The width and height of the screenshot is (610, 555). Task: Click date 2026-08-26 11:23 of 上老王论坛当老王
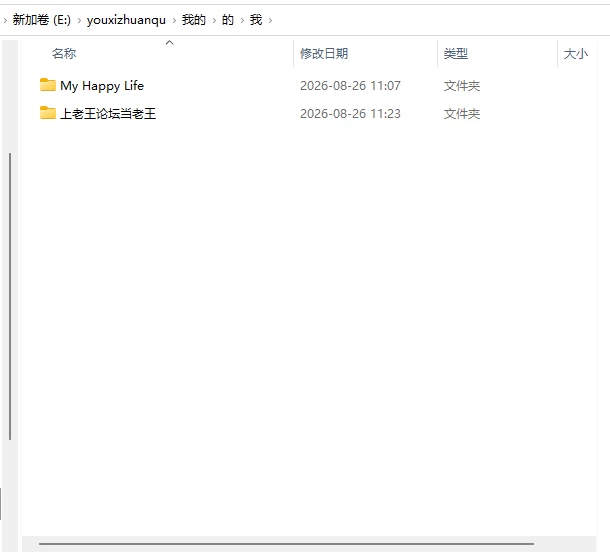point(350,114)
